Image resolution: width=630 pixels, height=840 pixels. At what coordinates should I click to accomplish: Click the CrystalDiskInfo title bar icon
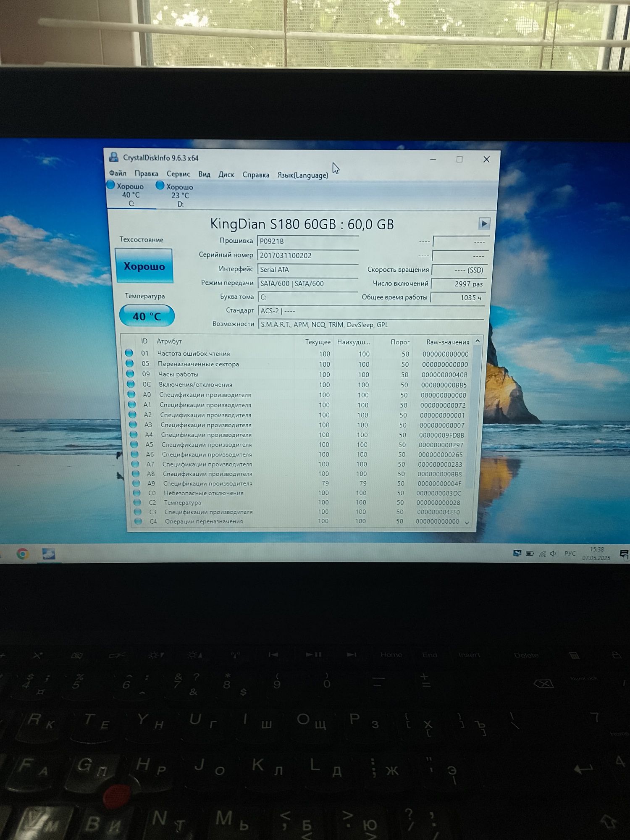pyautogui.click(x=113, y=157)
